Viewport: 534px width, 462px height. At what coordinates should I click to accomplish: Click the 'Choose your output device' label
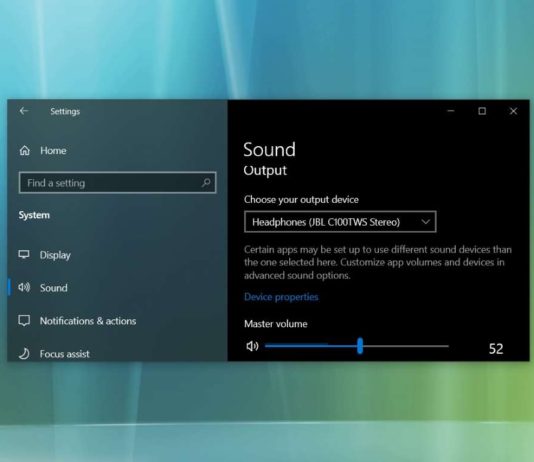point(301,200)
